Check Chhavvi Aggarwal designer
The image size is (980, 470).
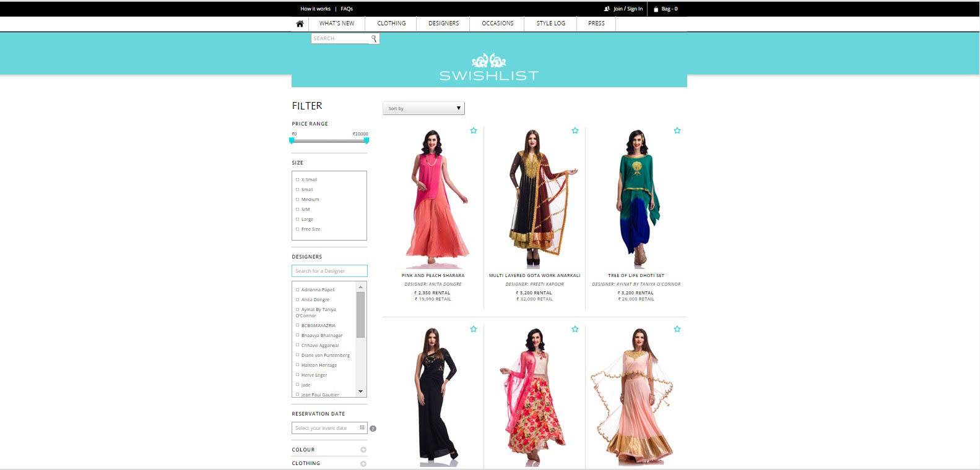[x=297, y=345]
